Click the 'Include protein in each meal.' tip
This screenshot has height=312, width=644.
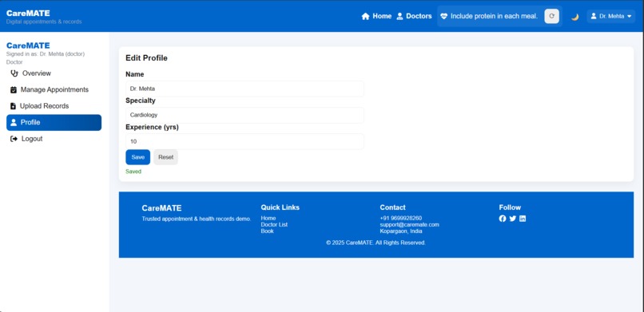click(494, 17)
